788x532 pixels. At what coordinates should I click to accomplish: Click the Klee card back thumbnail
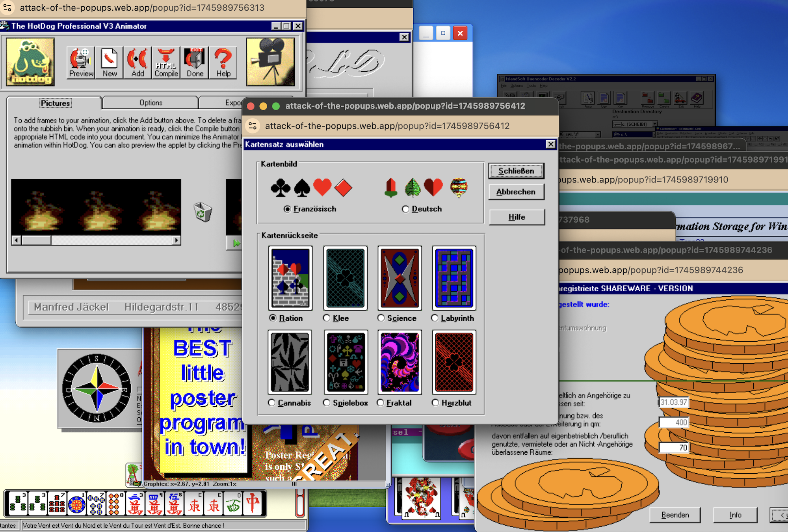tap(345, 278)
